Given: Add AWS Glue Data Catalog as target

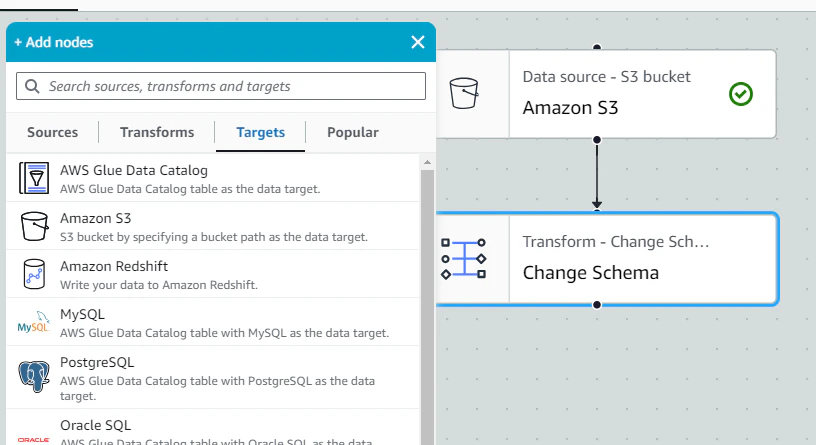Looking at the screenshot, I should pyautogui.click(x=212, y=178).
